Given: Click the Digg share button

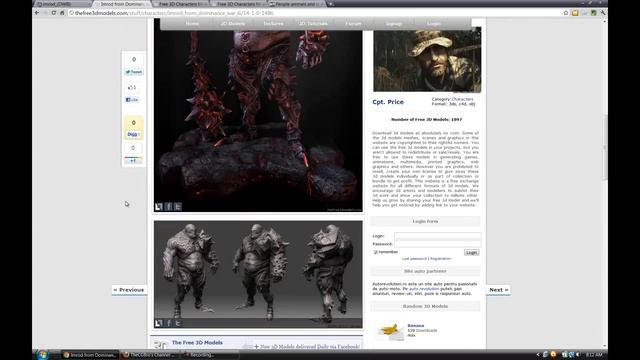Looking at the screenshot, I should pyautogui.click(x=133, y=134).
